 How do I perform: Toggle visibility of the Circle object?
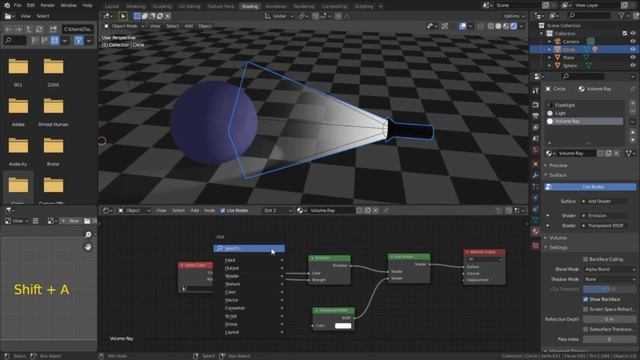(x=633, y=49)
